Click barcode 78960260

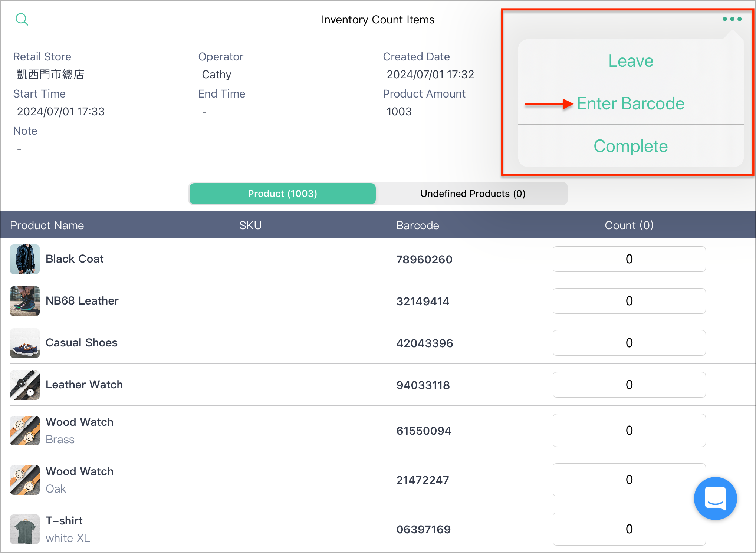(424, 259)
